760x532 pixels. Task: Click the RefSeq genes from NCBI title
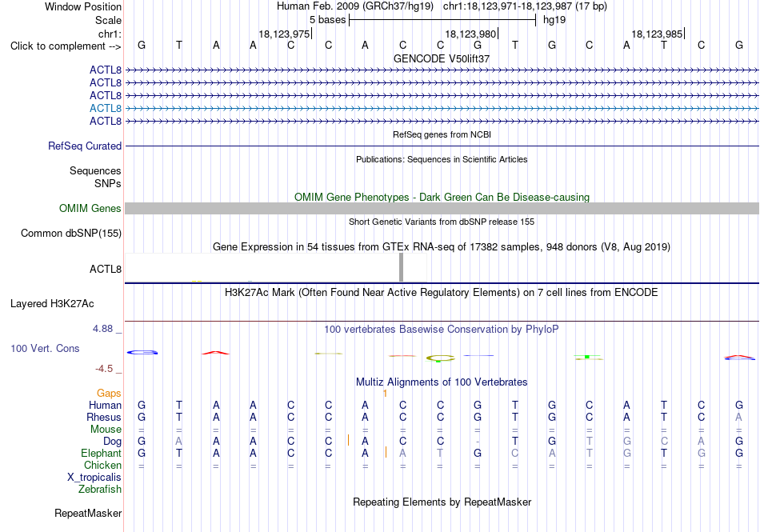[442, 134]
